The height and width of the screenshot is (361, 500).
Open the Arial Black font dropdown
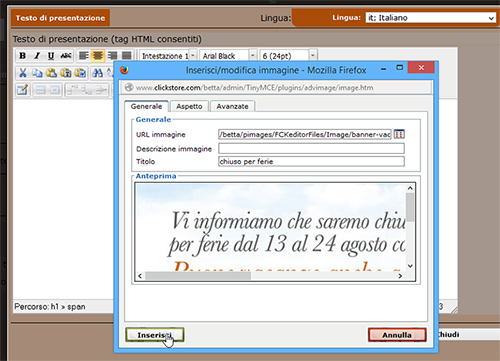pyautogui.click(x=228, y=56)
